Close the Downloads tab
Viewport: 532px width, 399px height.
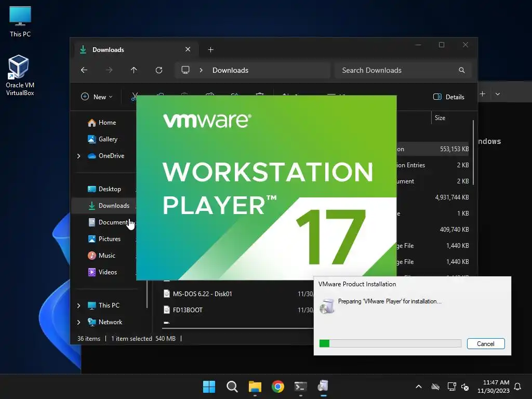[x=188, y=49]
